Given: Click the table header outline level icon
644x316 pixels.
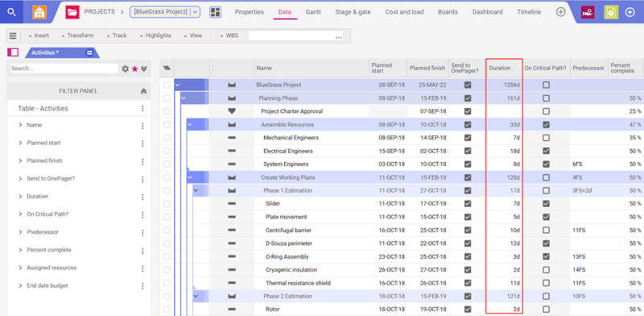Looking at the screenshot, I should 167,68.
